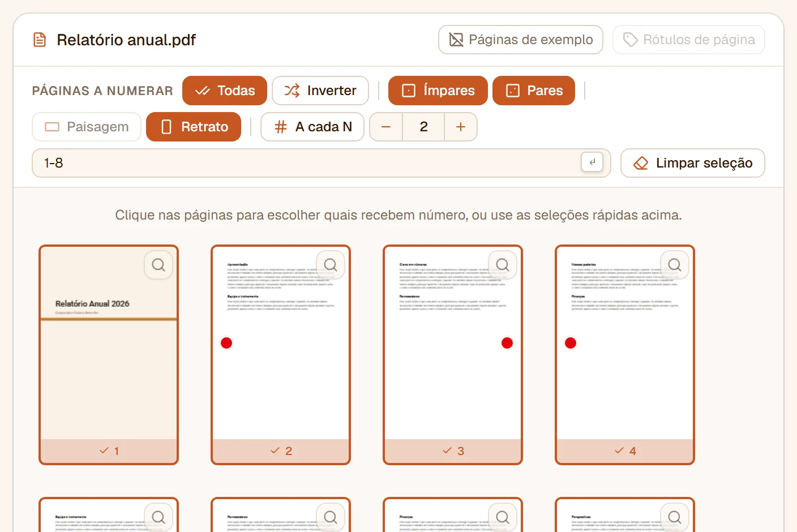
Task: Click the N value field showing 2
Action: (423, 127)
